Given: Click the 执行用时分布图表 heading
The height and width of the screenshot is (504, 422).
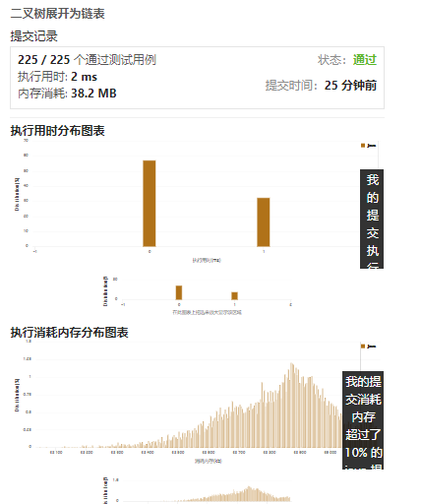Looking at the screenshot, I should pyautogui.click(x=57, y=131).
